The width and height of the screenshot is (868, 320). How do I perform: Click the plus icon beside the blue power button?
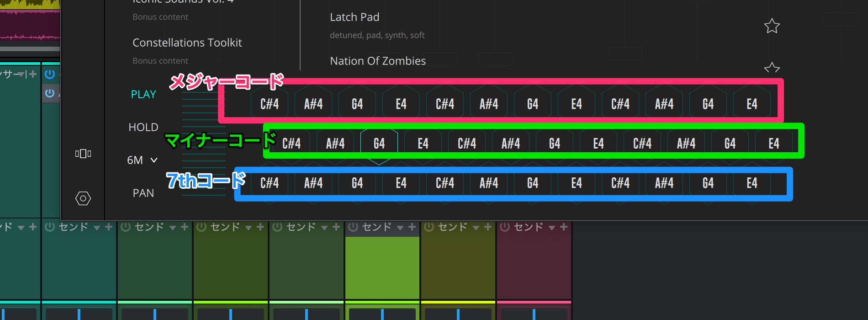click(x=33, y=74)
